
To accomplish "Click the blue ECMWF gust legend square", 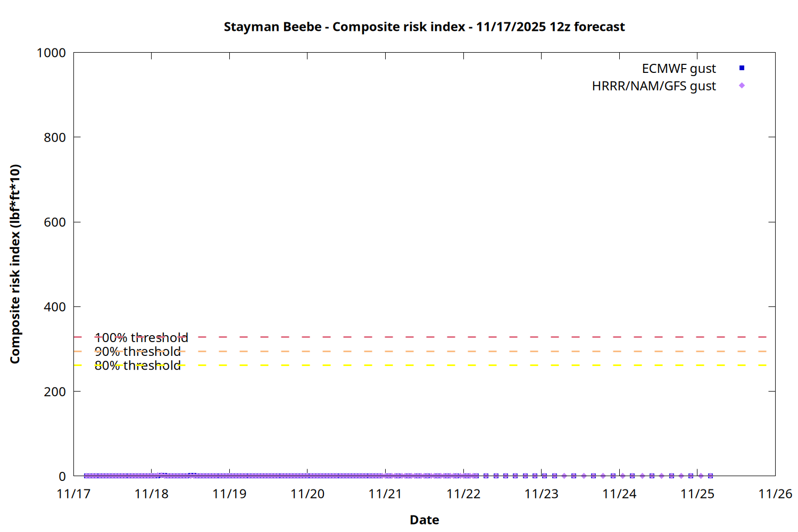I will (742, 68).
